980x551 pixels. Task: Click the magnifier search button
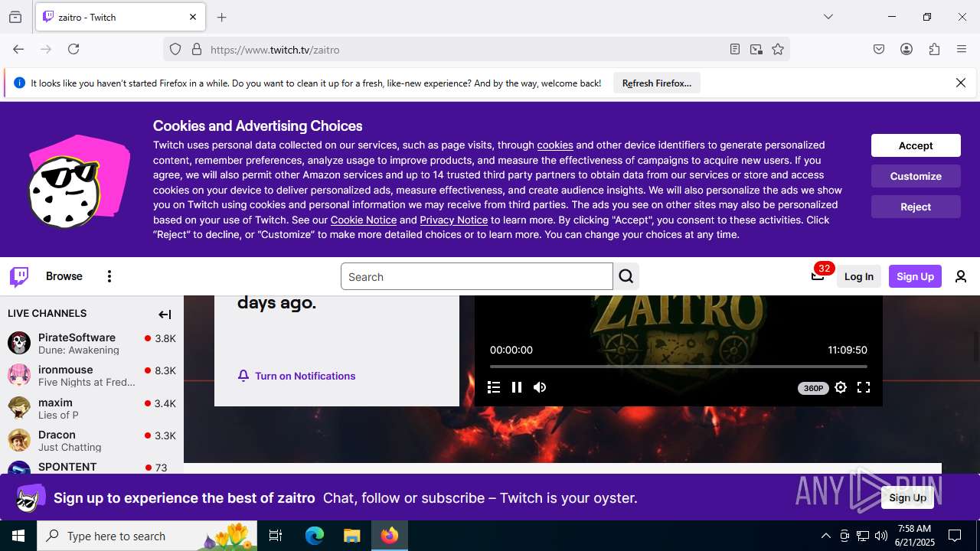[626, 276]
